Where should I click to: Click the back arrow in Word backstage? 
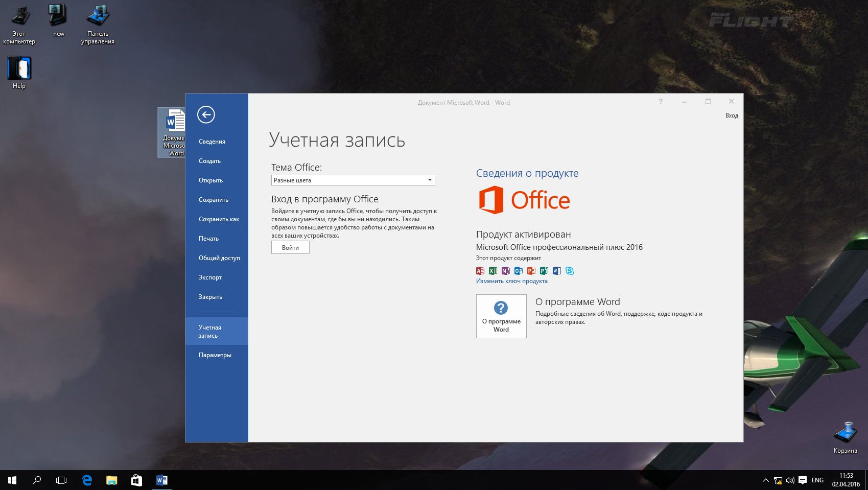[206, 114]
